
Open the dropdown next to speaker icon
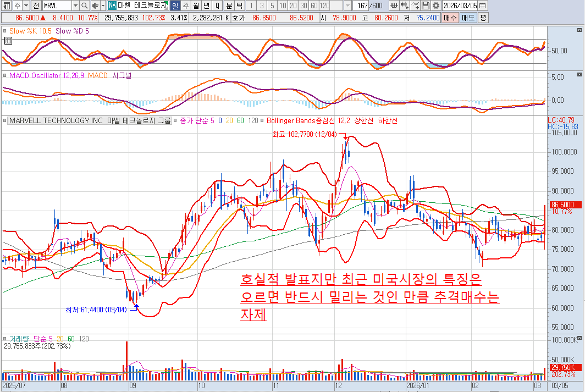click(102, 5)
